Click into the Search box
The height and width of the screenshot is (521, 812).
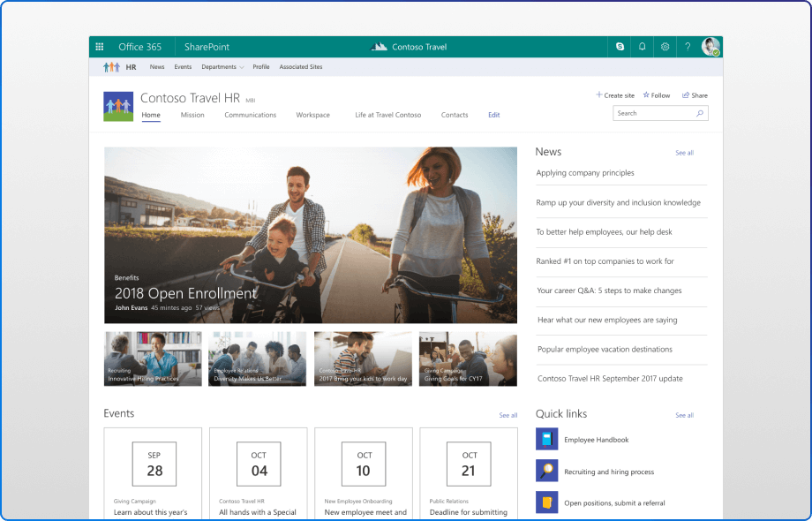click(660, 113)
